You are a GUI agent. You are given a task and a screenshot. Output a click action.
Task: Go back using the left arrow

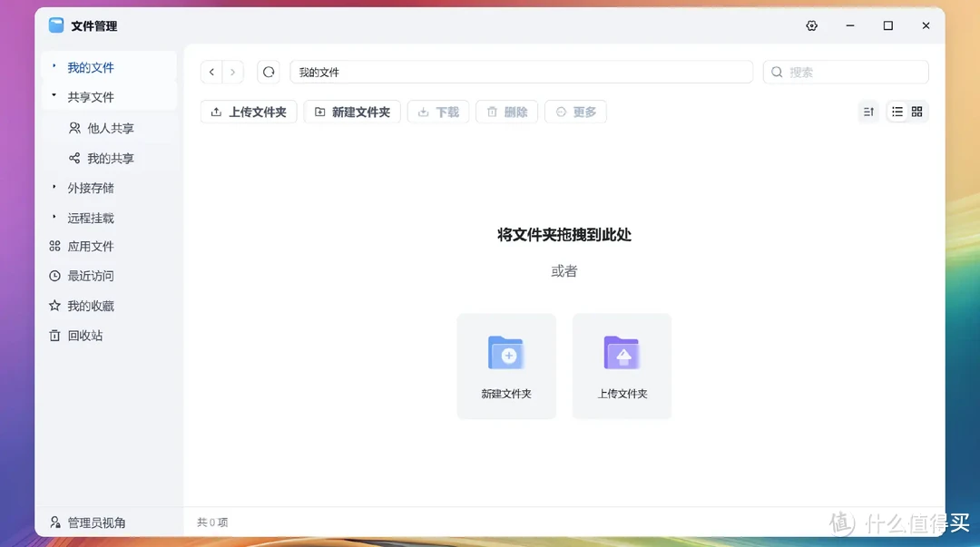[211, 72]
